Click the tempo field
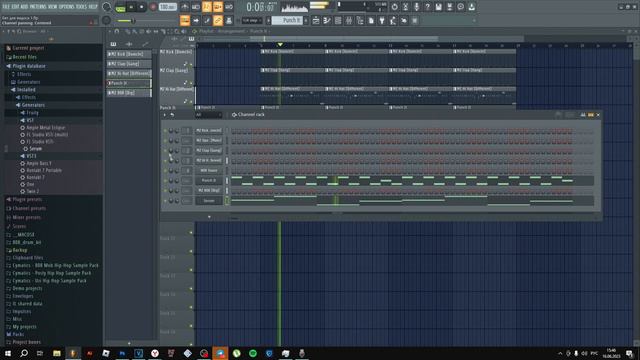This screenshot has width=640, height=360. [x=167, y=7]
